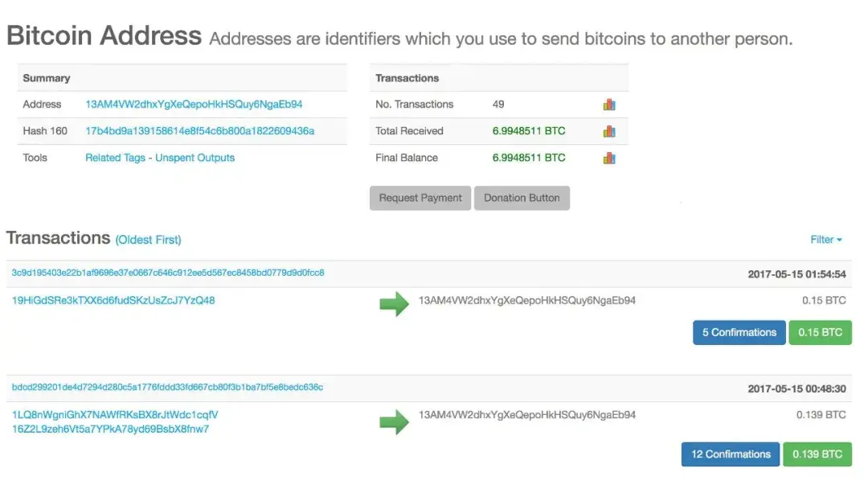Open sender address 19HiGdSRe3kTXX6d6fudSKzUsZcJ7YzQ48
Image resolution: width=868 pixels, height=489 pixels.
tap(113, 301)
